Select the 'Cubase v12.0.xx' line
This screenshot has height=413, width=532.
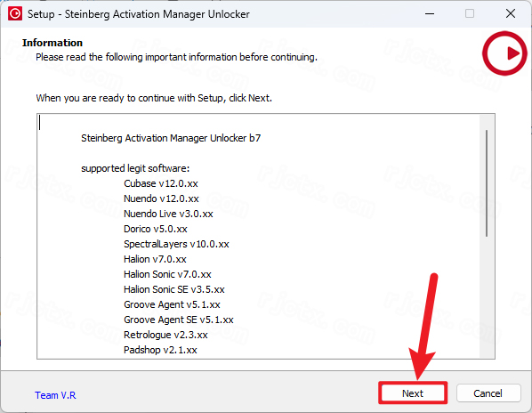pyautogui.click(x=161, y=183)
